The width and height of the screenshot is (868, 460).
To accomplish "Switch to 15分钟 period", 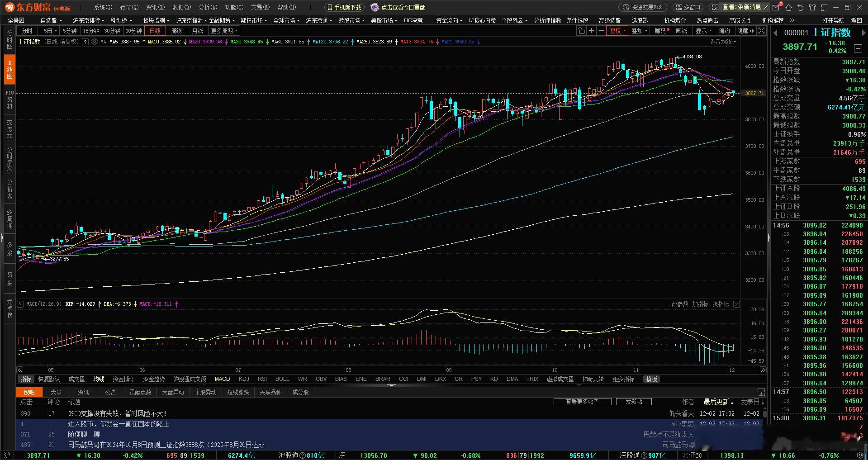I will [91, 31].
